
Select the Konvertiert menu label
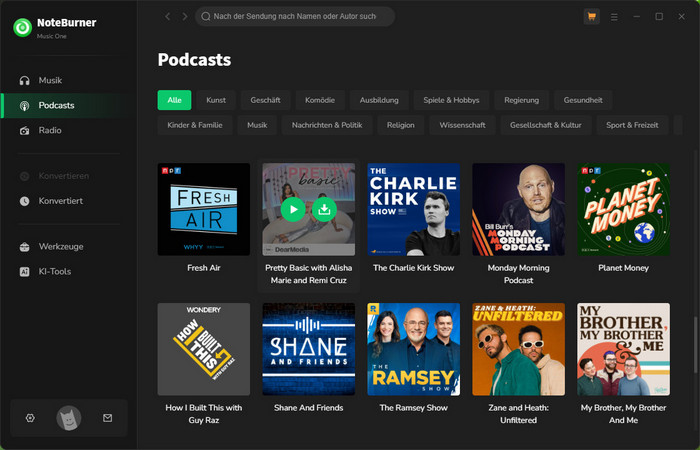pyautogui.click(x=61, y=201)
